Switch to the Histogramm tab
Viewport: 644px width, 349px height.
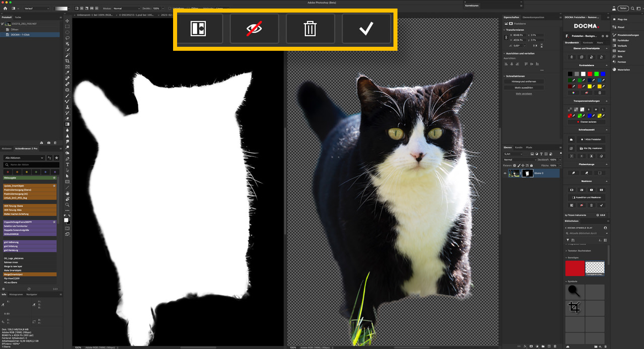16,294
